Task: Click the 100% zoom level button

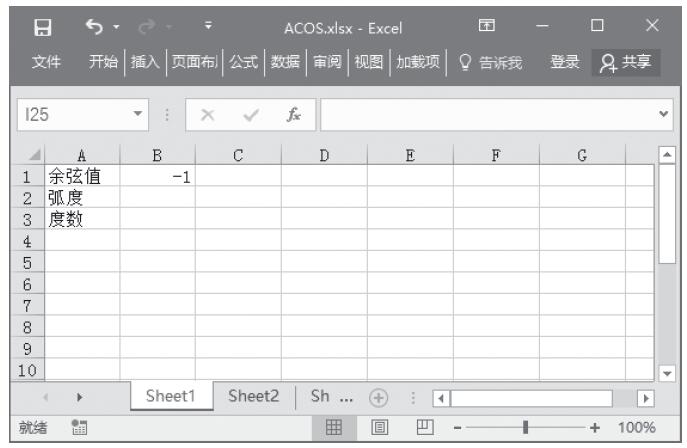Action: [636, 427]
